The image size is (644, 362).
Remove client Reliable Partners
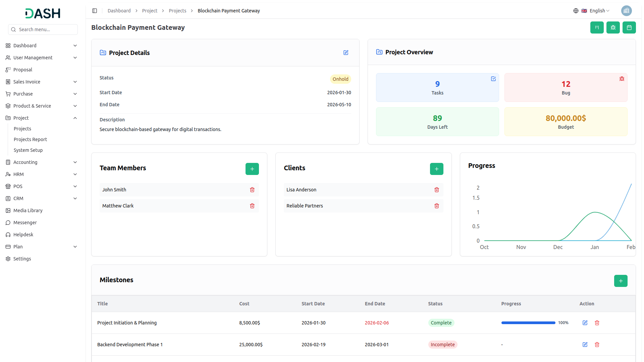point(436,206)
